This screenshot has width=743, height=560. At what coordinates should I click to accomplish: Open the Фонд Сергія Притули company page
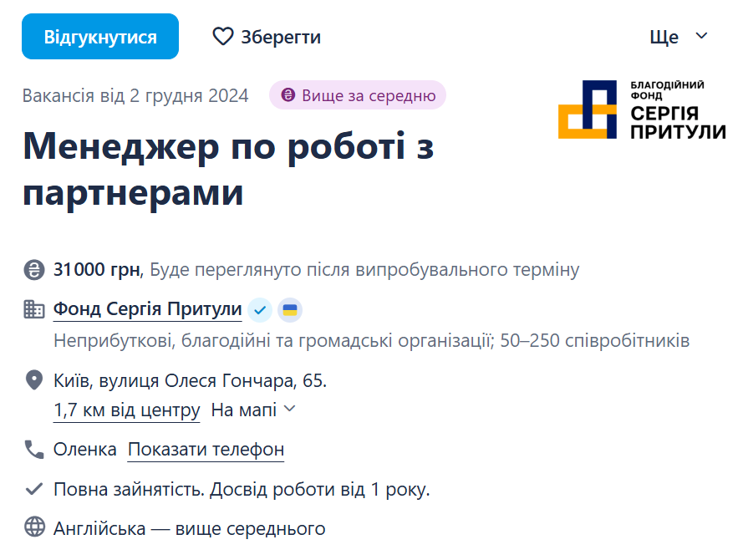pyautogui.click(x=147, y=308)
